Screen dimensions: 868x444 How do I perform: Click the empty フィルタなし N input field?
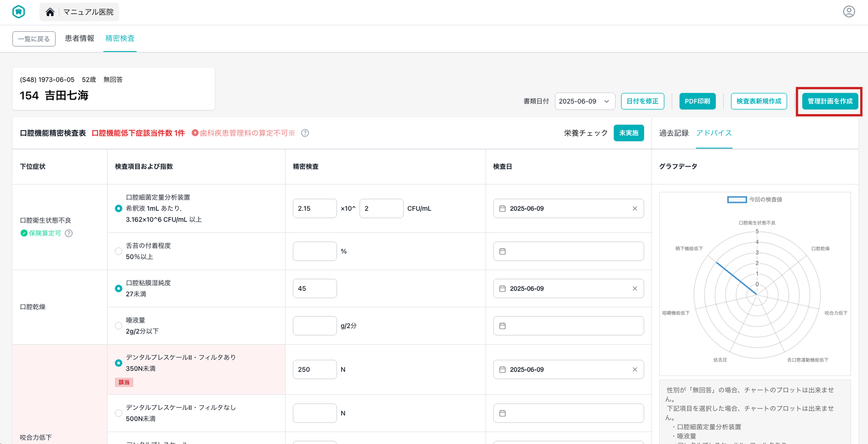coord(315,413)
